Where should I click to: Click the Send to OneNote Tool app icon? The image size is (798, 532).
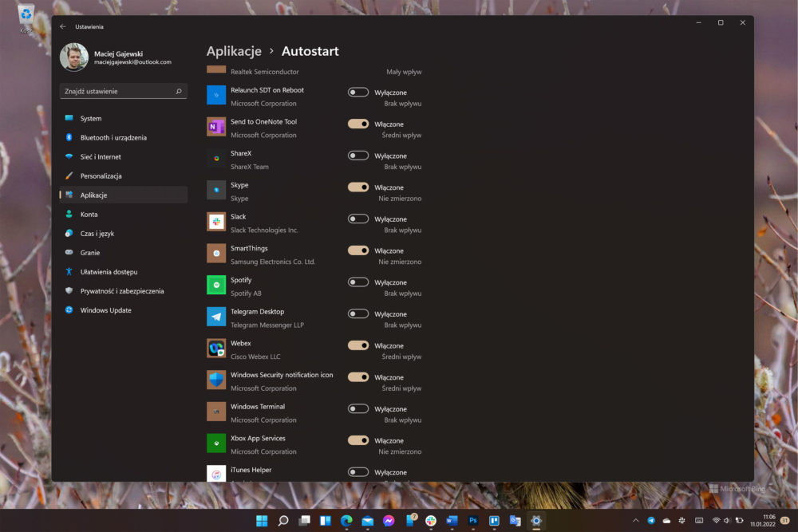pyautogui.click(x=216, y=127)
